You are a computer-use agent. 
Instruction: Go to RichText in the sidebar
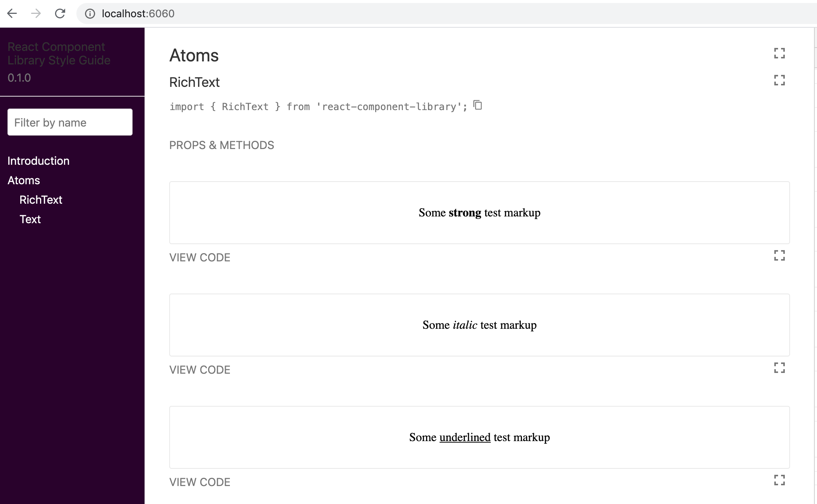click(x=41, y=200)
